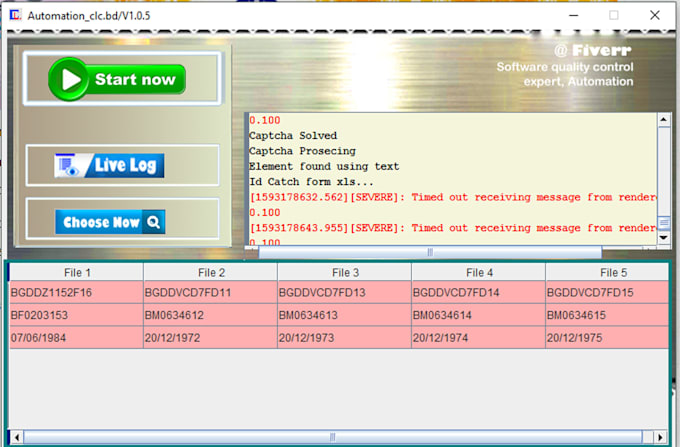This screenshot has width=680, height=447.
Task: Click the eye document icon on Live Log
Action: (x=68, y=166)
